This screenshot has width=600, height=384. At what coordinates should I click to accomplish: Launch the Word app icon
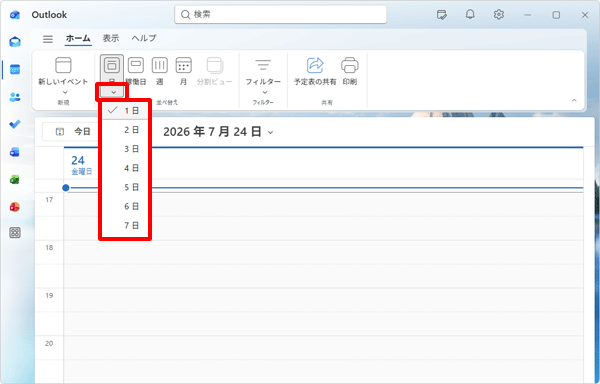coord(15,152)
